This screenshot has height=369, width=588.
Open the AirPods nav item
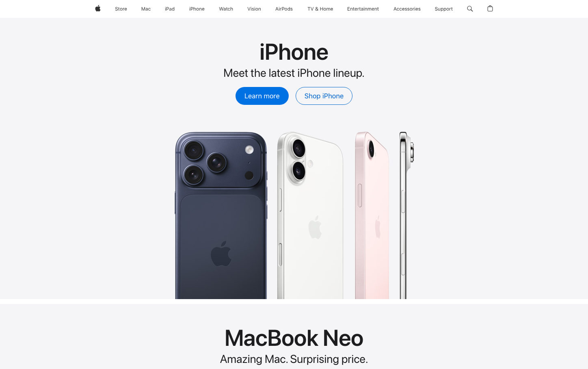[x=284, y=9]
